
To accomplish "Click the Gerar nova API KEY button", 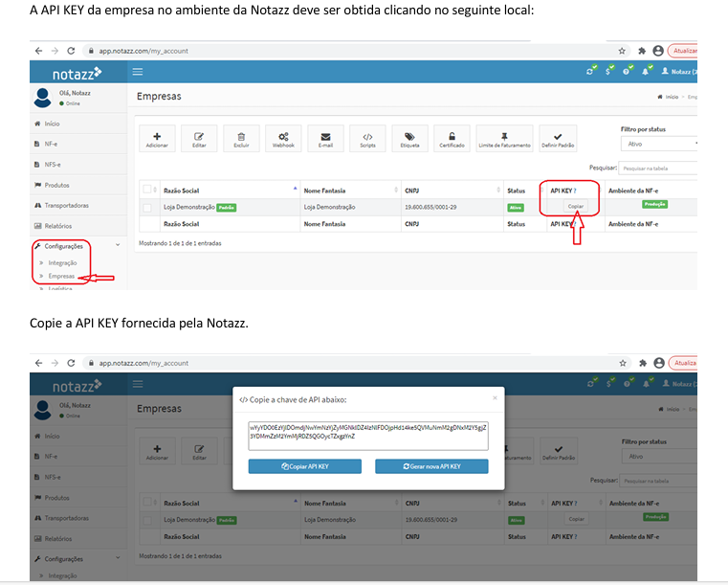I will (431, 466).
